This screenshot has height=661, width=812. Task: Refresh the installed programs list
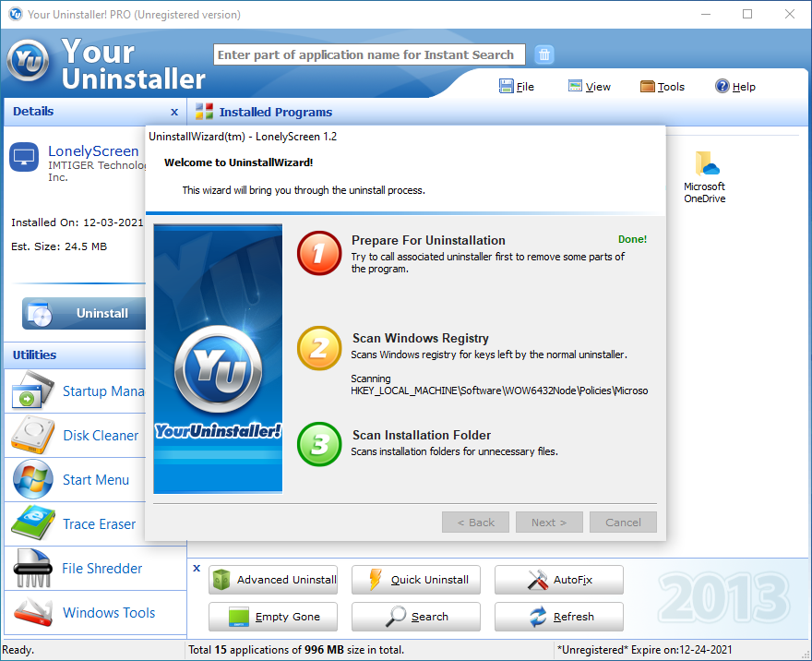pos(559,617)
